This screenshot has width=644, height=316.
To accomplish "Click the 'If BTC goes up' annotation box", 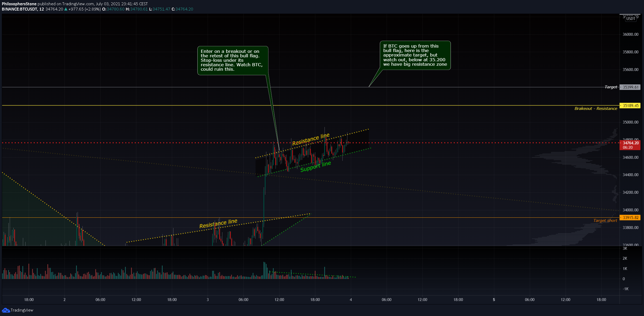I will 415,55.
